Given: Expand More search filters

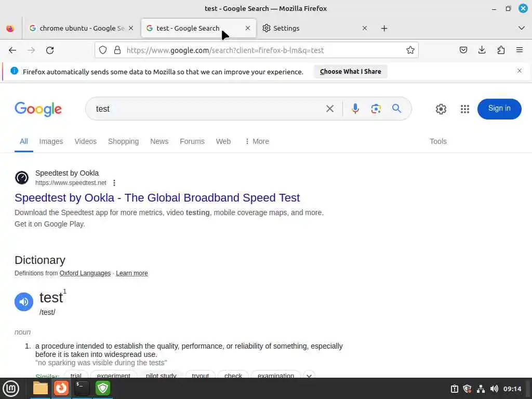Looking at the screenshot, I should [x=257, y=141].
